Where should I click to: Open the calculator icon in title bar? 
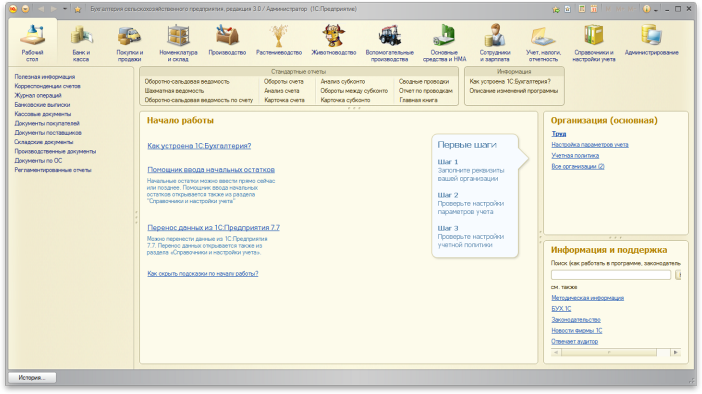pos(582,9)
